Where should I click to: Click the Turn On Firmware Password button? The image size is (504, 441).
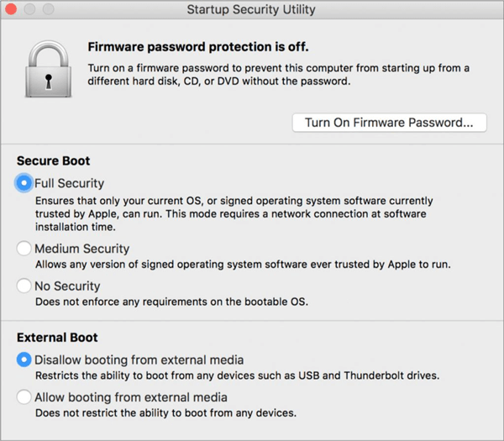click(x=389, y=123)
